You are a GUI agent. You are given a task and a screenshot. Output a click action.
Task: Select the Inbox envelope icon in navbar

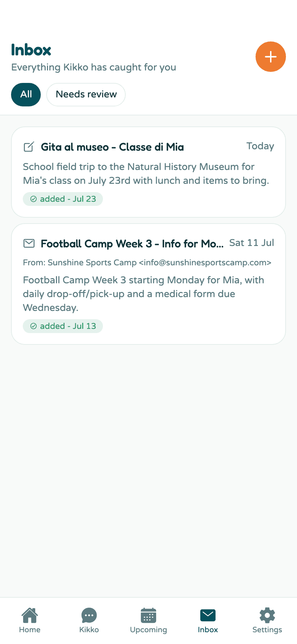[208, 615]
